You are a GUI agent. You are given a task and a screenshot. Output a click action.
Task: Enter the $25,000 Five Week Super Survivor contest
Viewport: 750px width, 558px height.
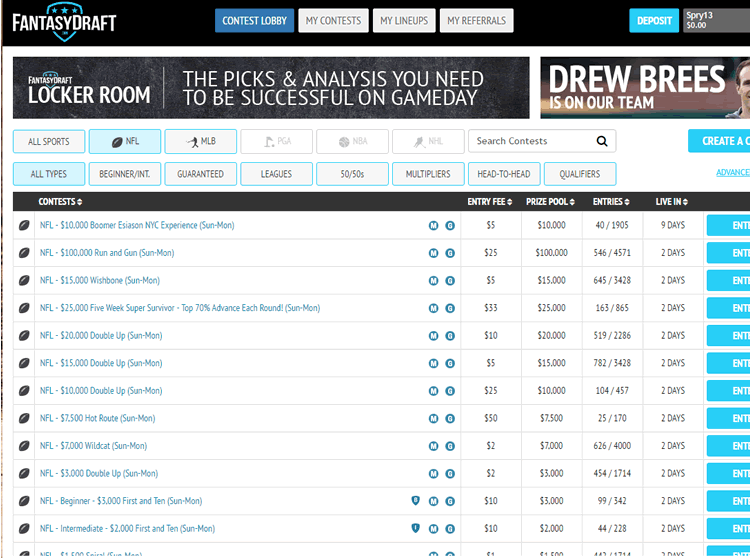coord(728,308)
